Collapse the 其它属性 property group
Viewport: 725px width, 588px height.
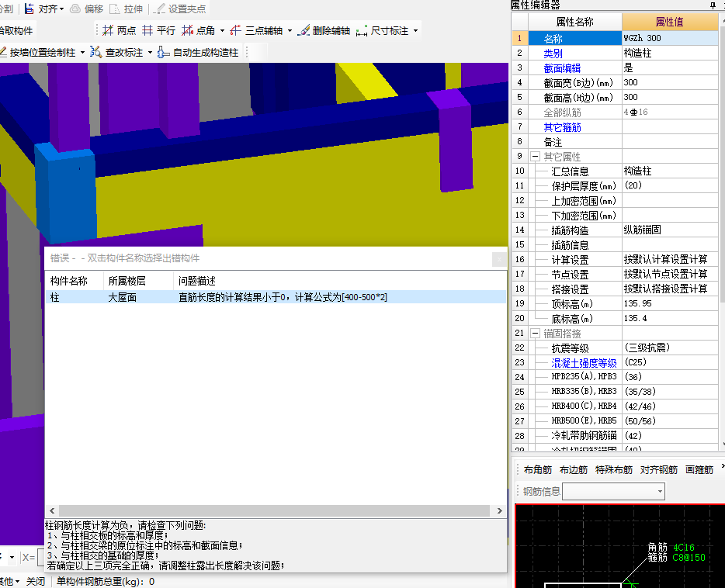coord(535,156)
